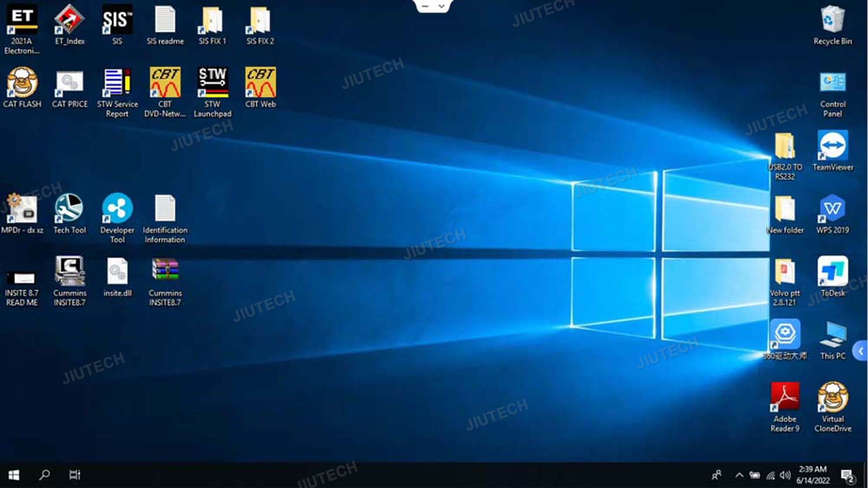The image size is (868, 488).
Task: Click the Developer Tool icon
Action: click(117, 209)
